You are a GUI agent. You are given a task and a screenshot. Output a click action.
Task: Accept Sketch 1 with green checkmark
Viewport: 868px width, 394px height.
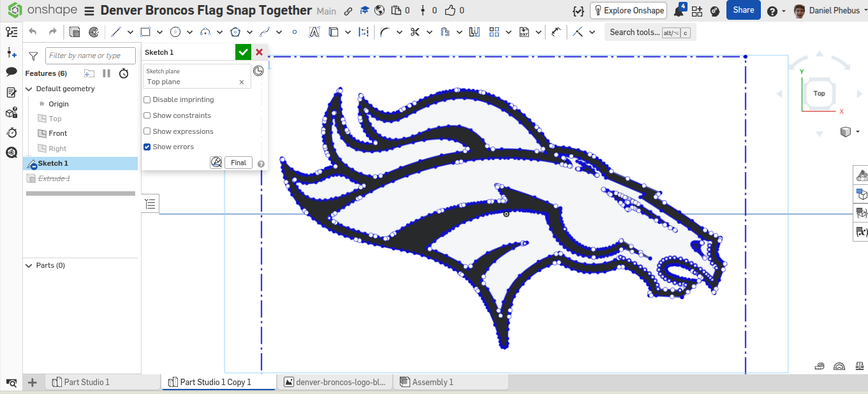[243, 52]
